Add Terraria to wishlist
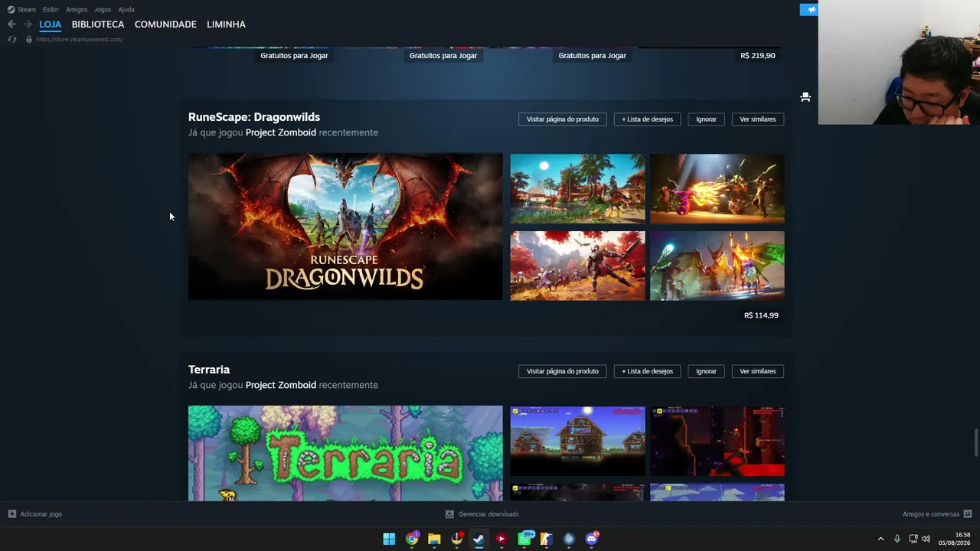Viewport: 980px width, 551px height. (647, 371)
